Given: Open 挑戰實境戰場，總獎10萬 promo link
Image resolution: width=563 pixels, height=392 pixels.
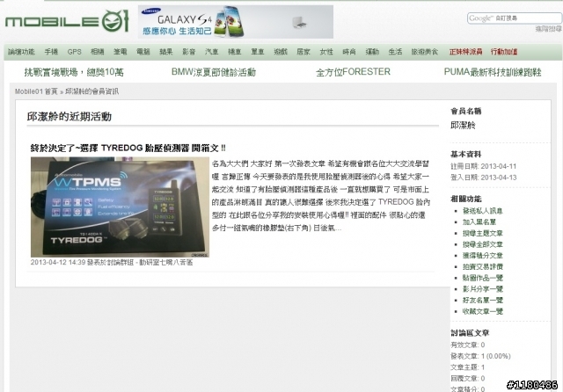Looking at the screenshot, I should [x=74, y=72].
